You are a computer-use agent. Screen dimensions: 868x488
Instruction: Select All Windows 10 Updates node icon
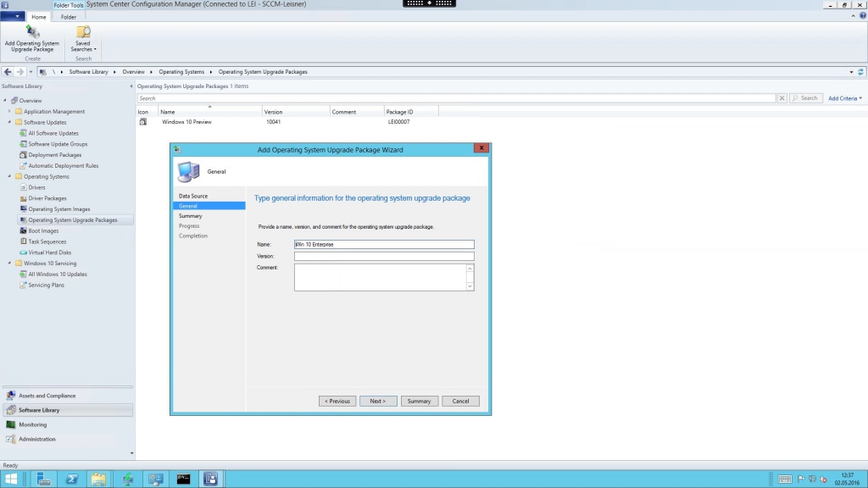point(23,274)
